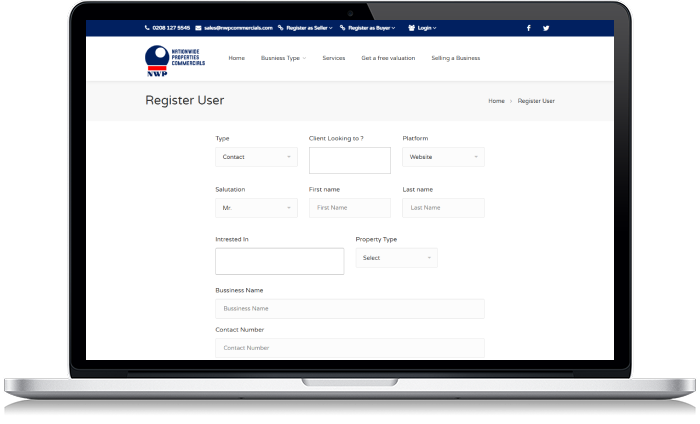This screenshot has height=424, width=700.
Task: Open the Login menu
Action: coord(423,28)
